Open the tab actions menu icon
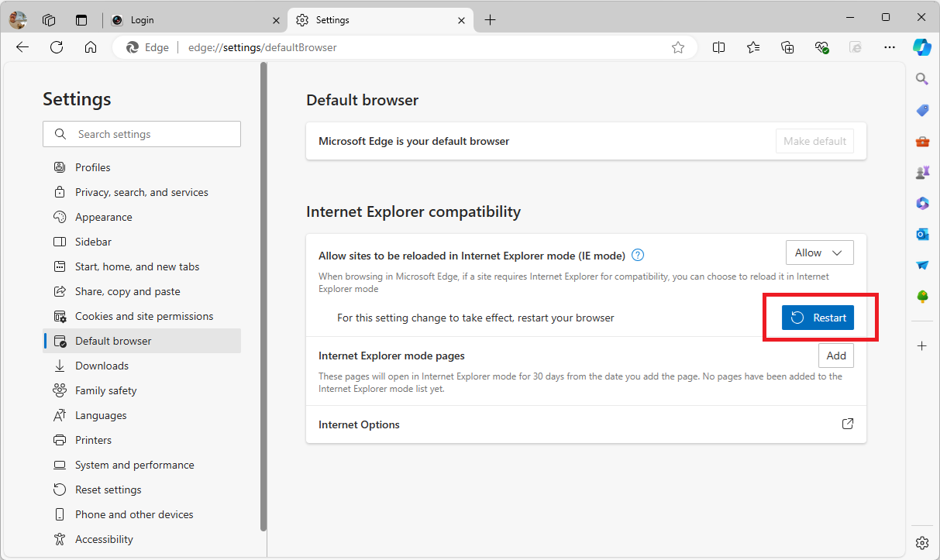The image size is (940, 560). click(x=81, y=20)
